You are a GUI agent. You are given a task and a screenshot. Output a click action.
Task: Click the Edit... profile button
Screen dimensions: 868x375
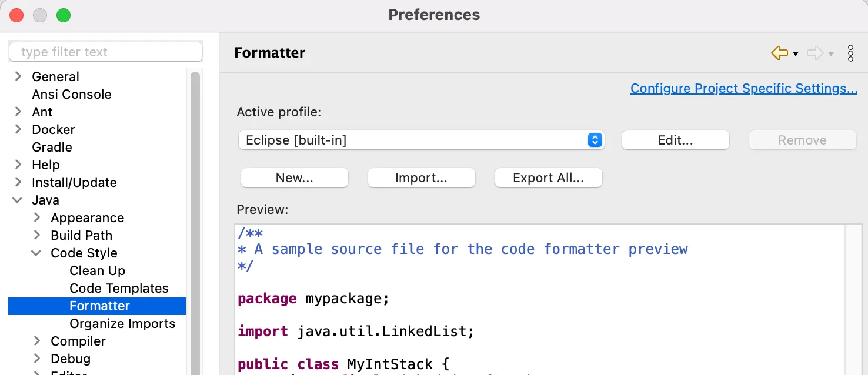coord(675,140)
